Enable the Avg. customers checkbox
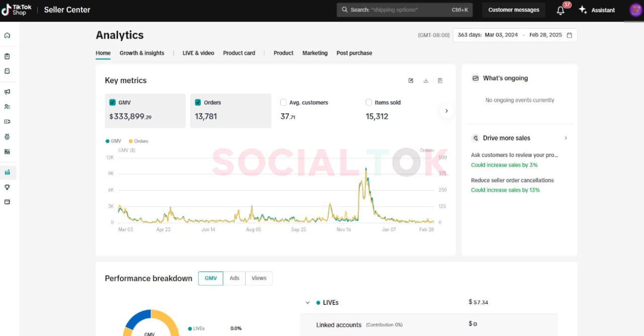Screen dimensions: 644x336 283,102
